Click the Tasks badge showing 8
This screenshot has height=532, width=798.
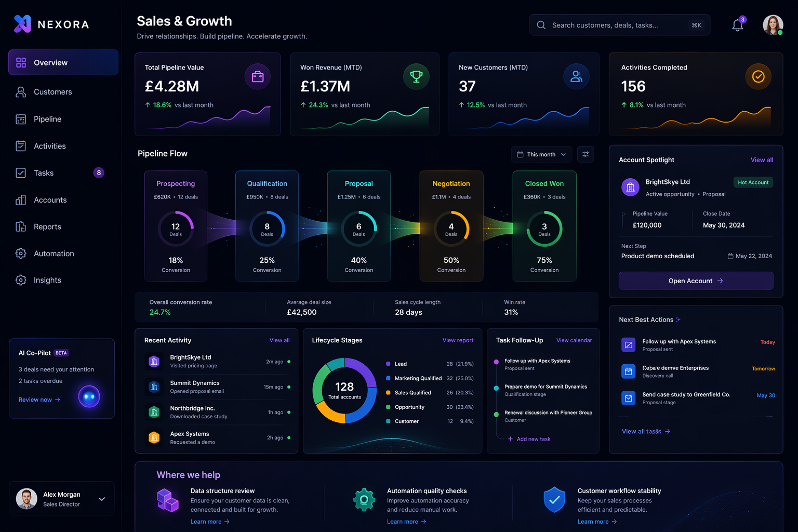pos(99,172)
